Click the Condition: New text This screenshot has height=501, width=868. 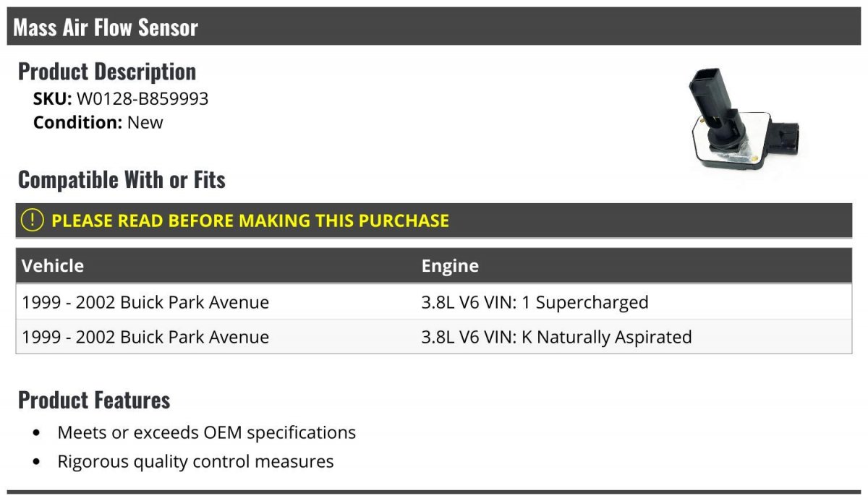(98, 122)
